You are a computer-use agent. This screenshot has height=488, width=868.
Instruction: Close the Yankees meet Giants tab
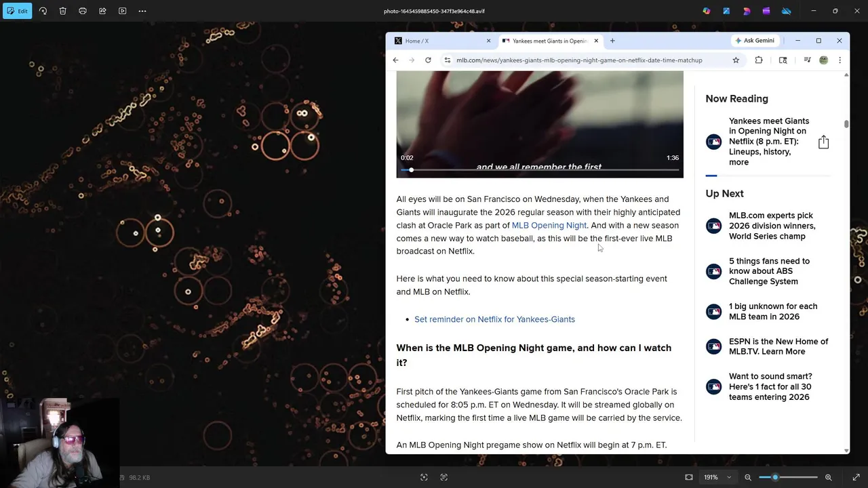pyautogui.click(x=596, y=41)
